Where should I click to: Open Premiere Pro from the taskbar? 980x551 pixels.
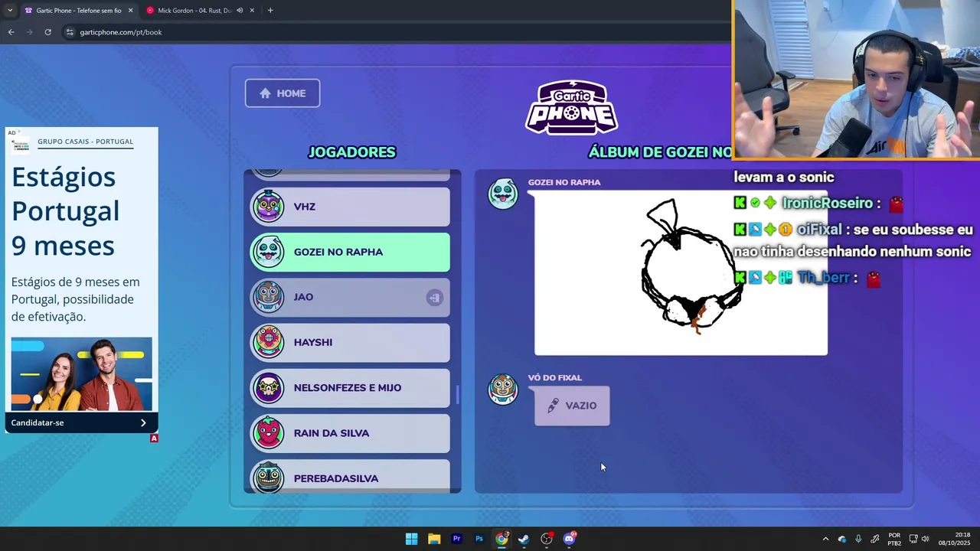tap(456, 539)
